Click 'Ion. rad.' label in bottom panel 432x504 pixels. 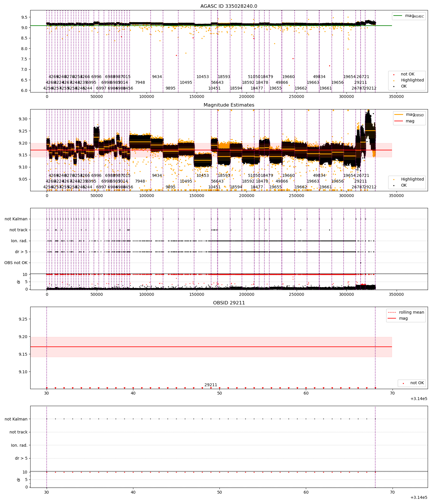[19, 445]
